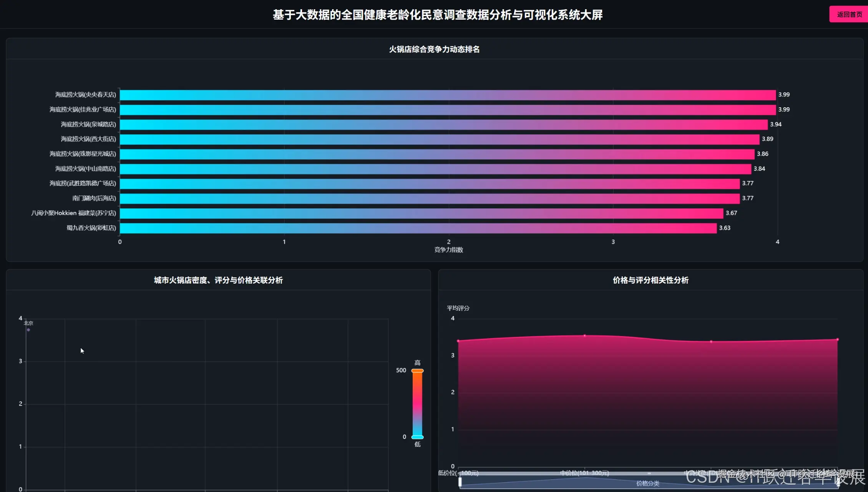Click the 海底捞火锅(中山南路店) label

pos(85,169)
